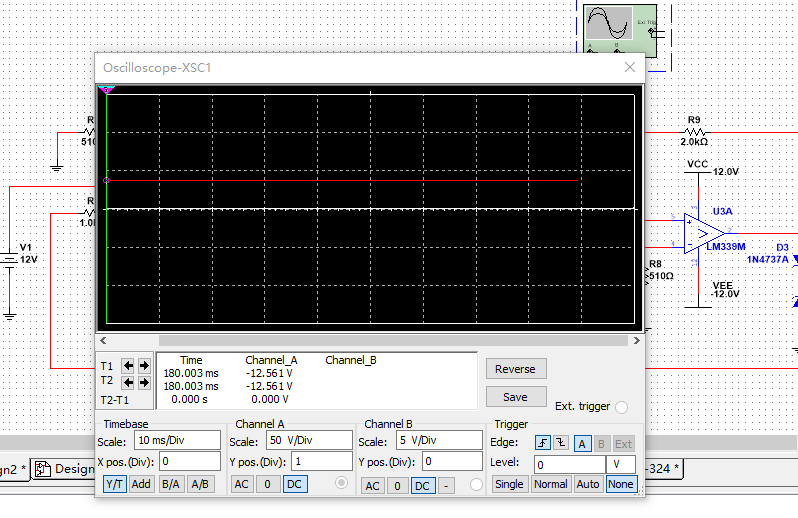Close the Oscilloscope-XSC1 window
The image size is (798, 518).
pyautogui.click(x=630, y=67)
